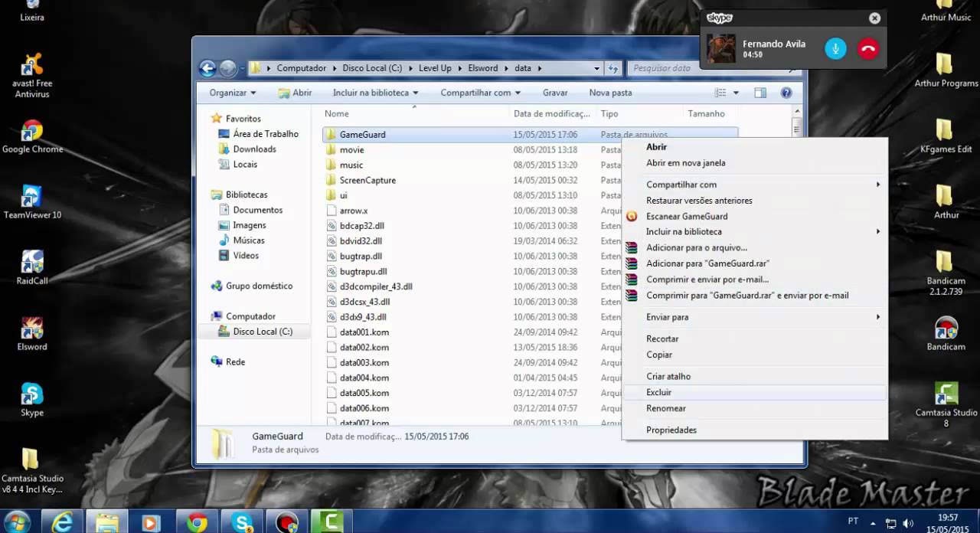Click the Explorer forward arrow
The width and height of the screenshot is (980, 533).
[x=227, y=68]
